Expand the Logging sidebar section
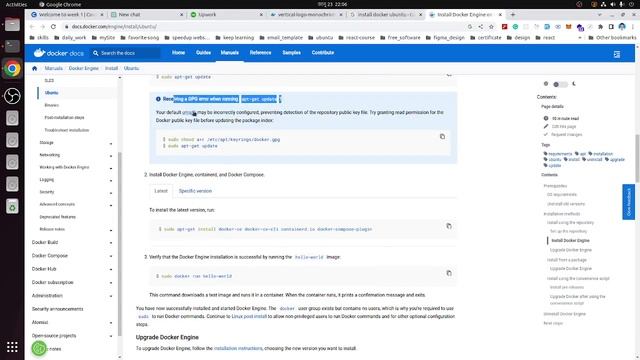 tap(111, 180)
